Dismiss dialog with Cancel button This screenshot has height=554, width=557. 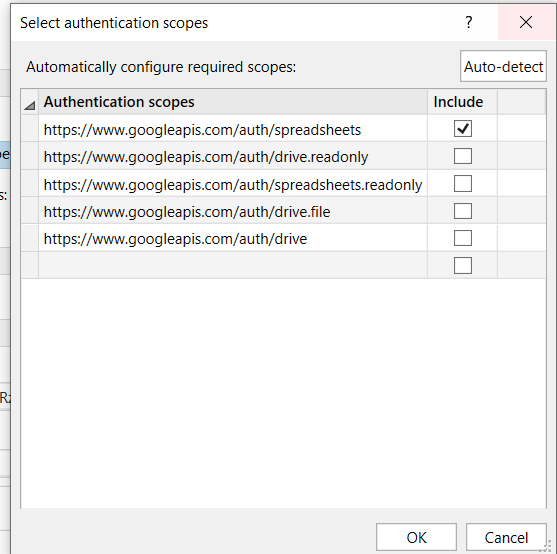[x=506, y=537]
